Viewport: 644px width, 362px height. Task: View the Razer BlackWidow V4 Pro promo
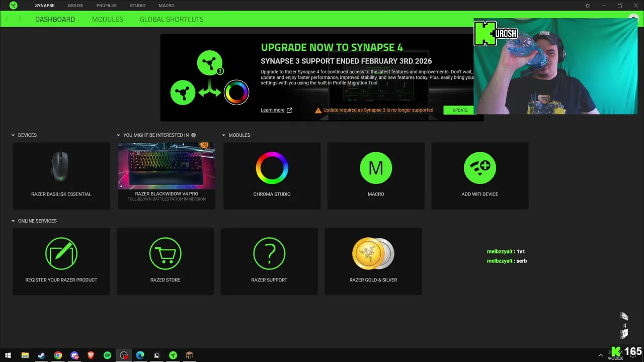pos(167,176)
